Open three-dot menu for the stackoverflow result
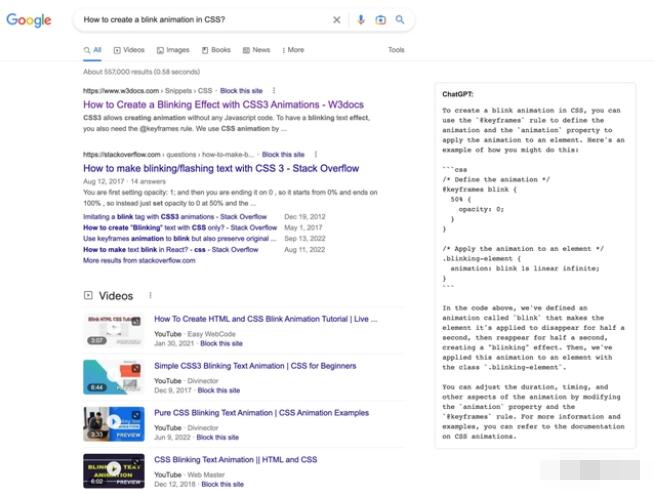The width and height of the screenshot is (654, 489). [316, 154]
